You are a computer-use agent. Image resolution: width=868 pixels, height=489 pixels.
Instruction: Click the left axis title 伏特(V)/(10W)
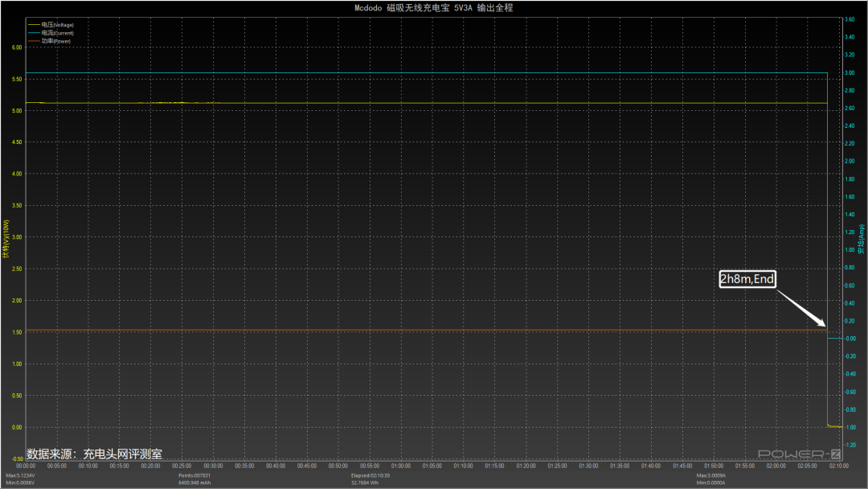[6, 239]
